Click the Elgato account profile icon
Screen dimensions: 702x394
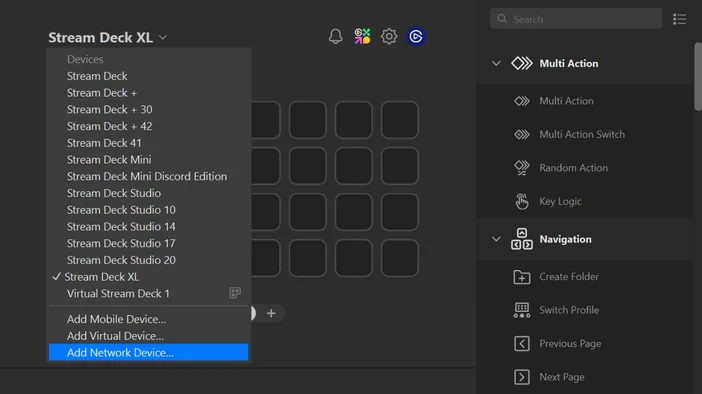coord(416,36)
